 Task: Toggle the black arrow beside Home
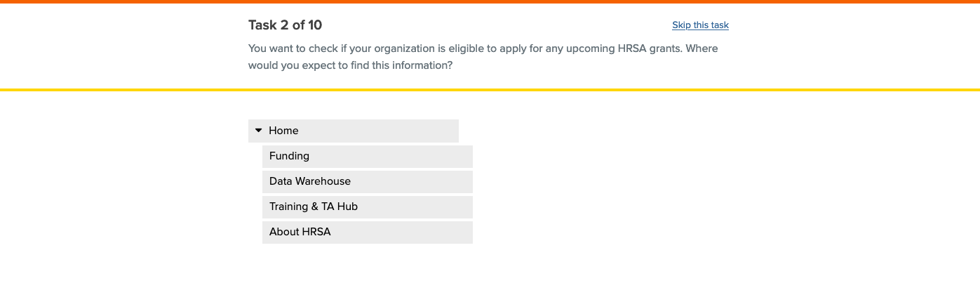(258, 131)
